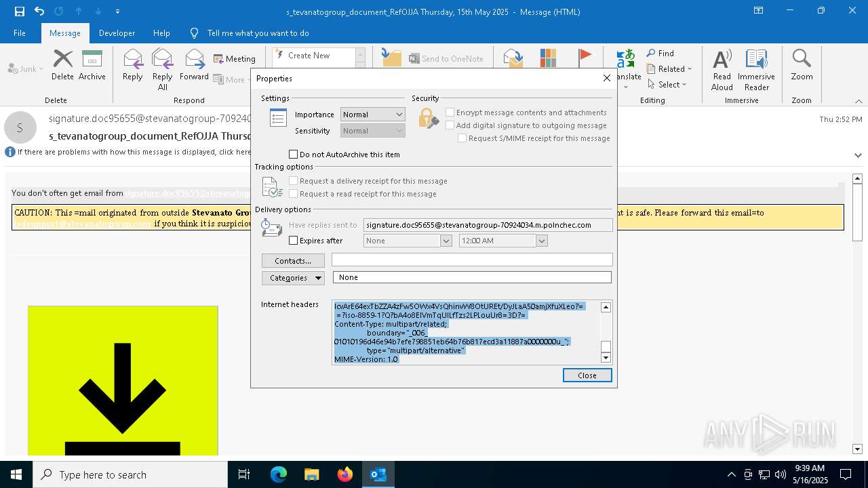Open Task View on taskbar

[244, 474]
